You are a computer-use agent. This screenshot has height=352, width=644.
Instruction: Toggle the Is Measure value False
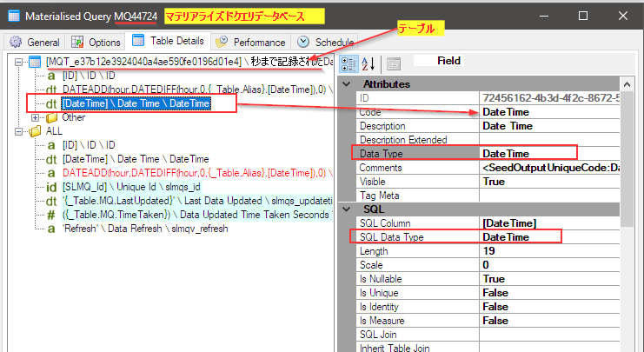549,322
